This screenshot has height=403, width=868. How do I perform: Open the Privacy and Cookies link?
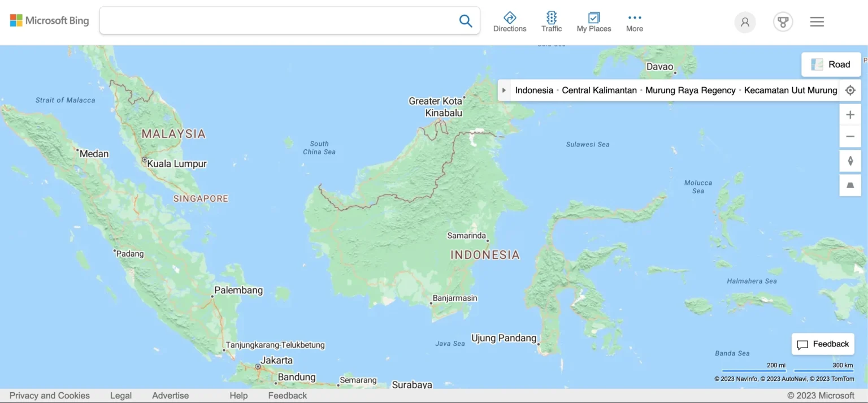coord(50,396)
